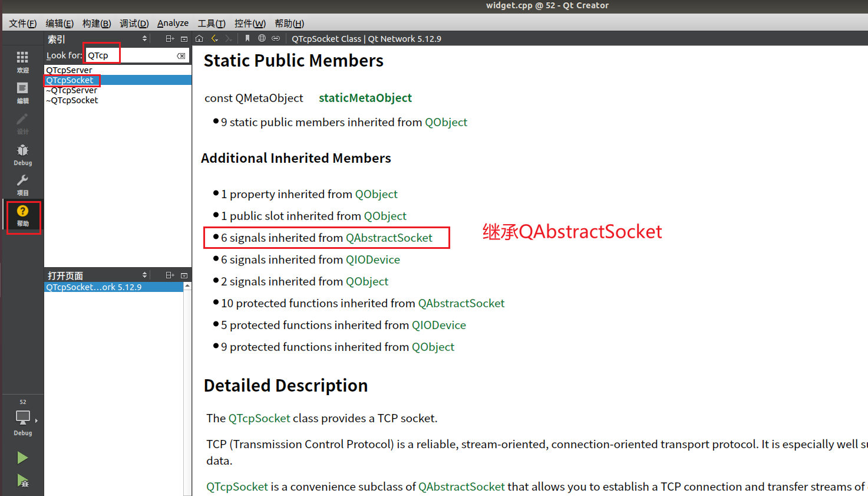Close the open pages (打开页面) panel
868x496 pixels.
(184, 275)
